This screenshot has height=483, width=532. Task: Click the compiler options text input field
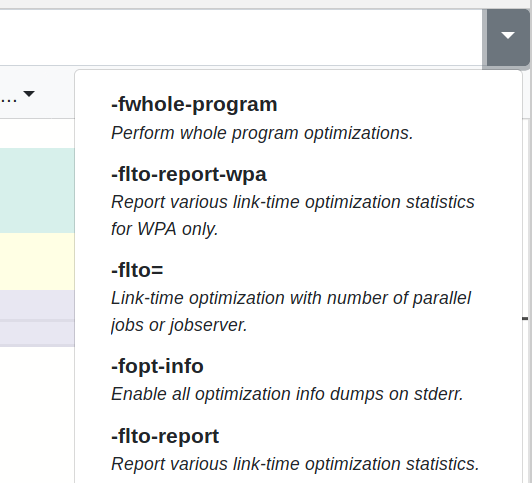[241, 37]
